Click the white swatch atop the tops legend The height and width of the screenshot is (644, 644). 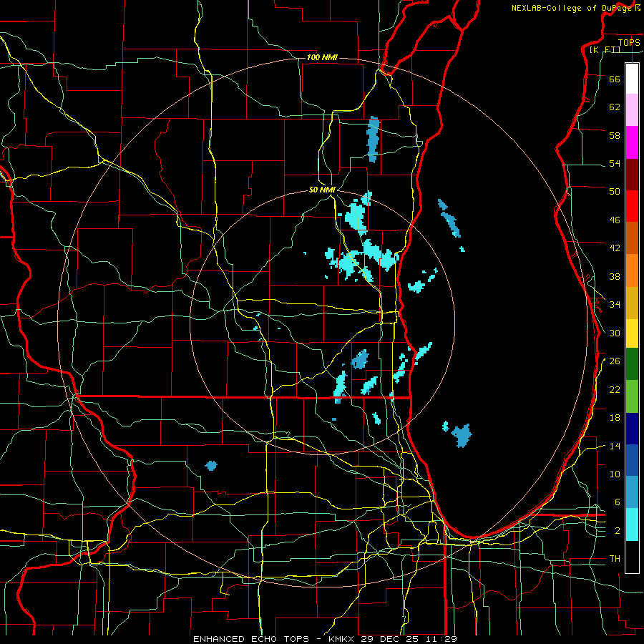pyautogui.click(x=632, y=79)
